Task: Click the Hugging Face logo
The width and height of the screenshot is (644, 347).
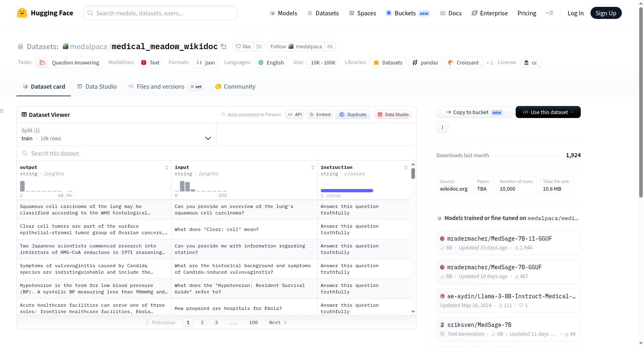Action: pos(45,13)
